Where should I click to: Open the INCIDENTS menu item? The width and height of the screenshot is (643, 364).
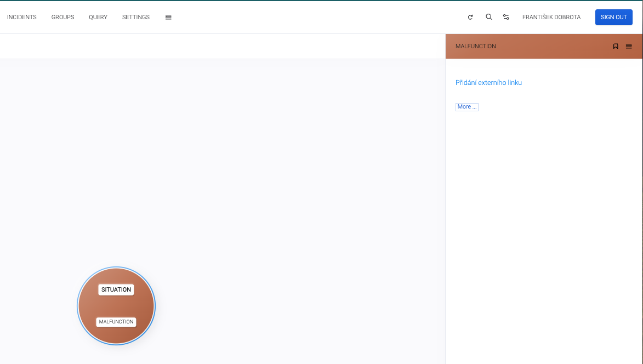[x=22, y=17]
